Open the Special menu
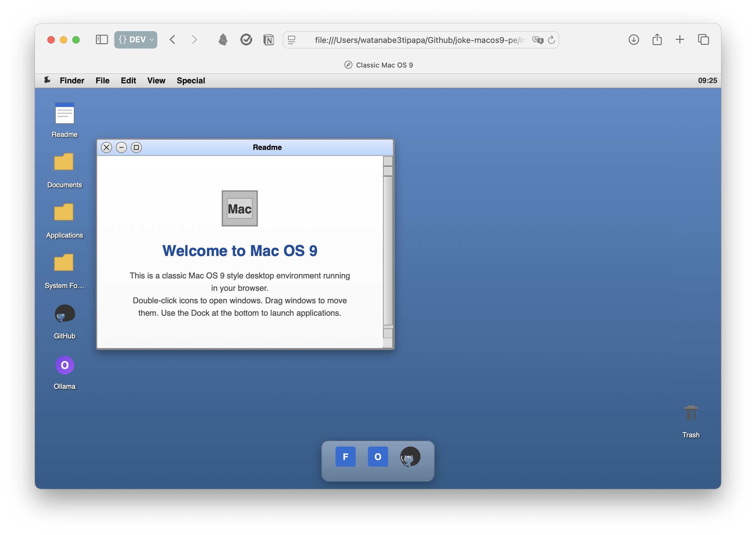This screenshot has width=756, height=535. click(x=191, y=80)
